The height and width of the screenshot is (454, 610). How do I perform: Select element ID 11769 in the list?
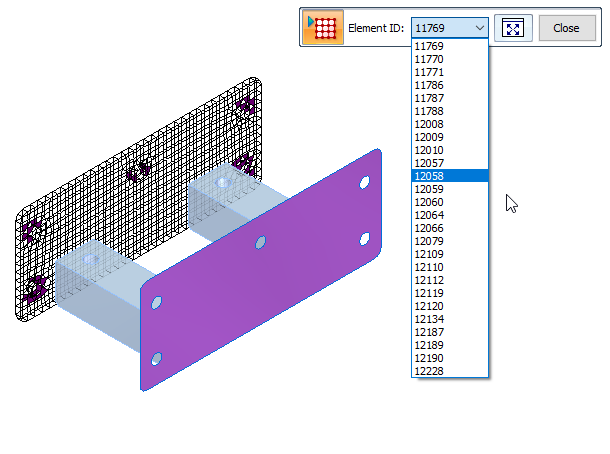pos(450,46)
